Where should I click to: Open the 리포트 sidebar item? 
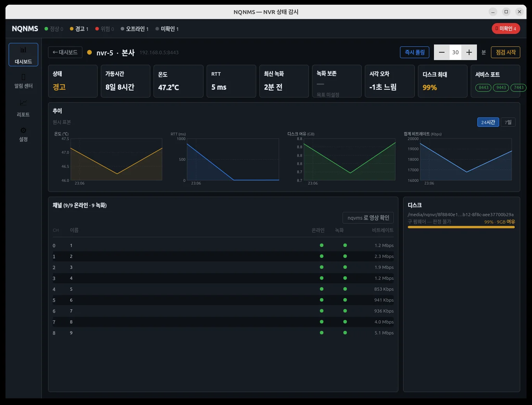[23, 108]
